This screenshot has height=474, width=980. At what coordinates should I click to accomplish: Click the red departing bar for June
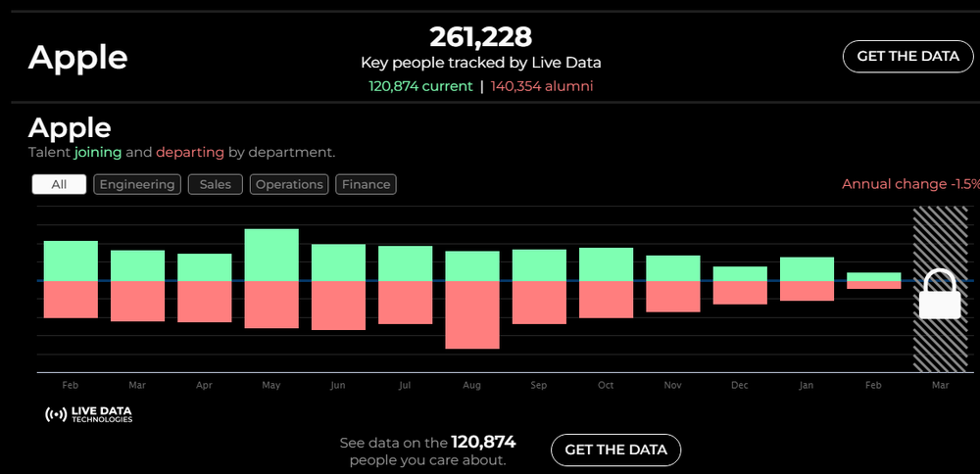(338, 306)
